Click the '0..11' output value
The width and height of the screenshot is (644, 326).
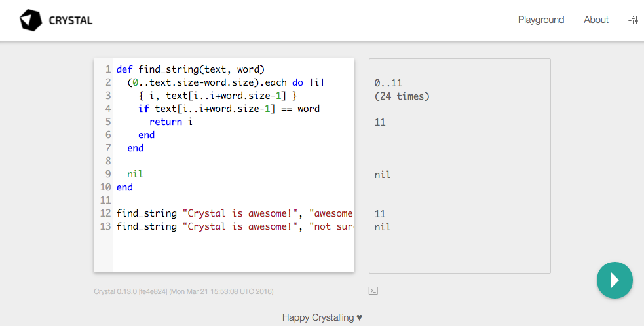(388, 83)
